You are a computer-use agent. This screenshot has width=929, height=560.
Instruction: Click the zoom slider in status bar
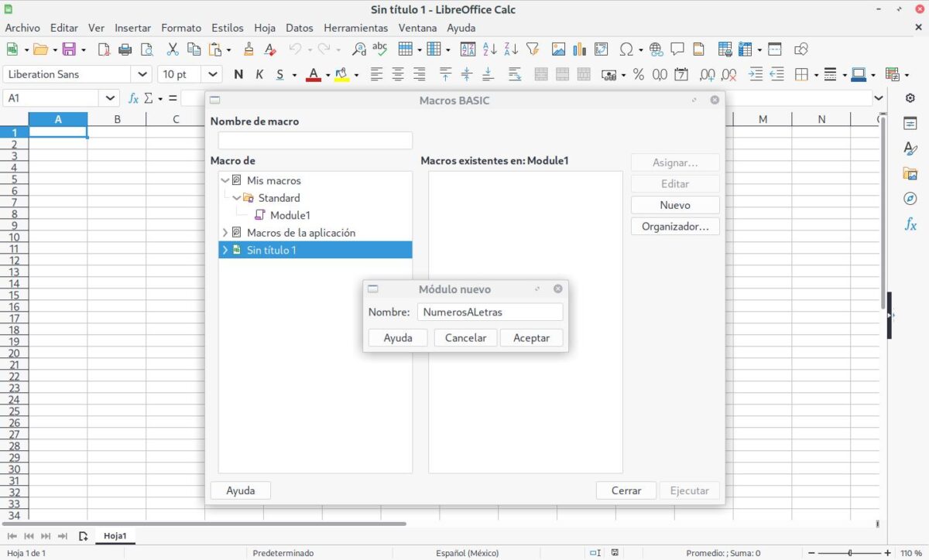click(x=849, y=553)
